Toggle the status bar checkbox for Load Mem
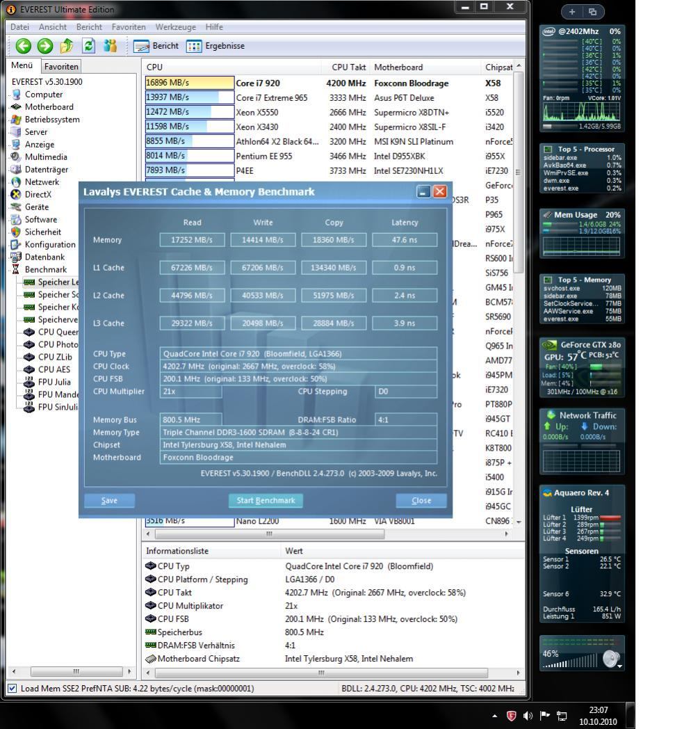 tap(12, 689)
